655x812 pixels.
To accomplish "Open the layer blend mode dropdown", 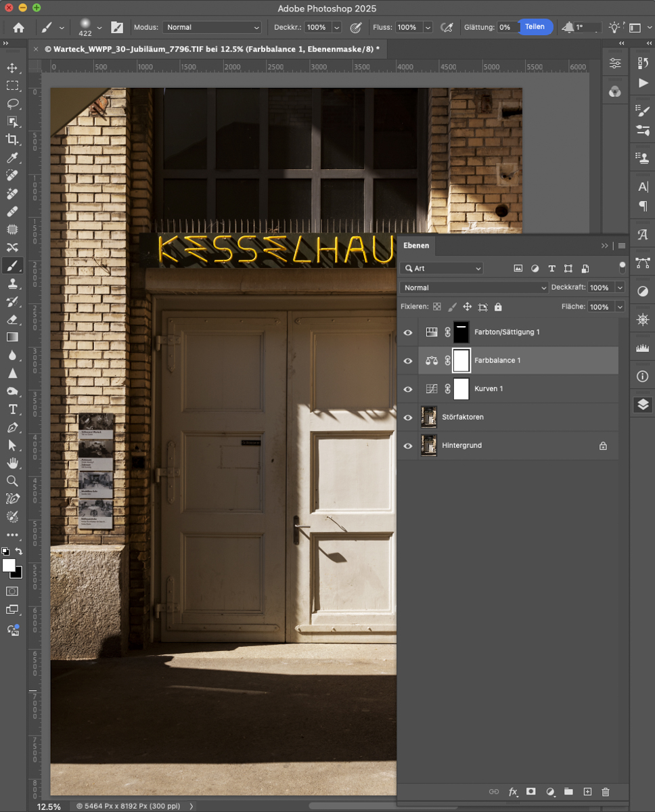I will pyautogui.click(x=474, y=287).
